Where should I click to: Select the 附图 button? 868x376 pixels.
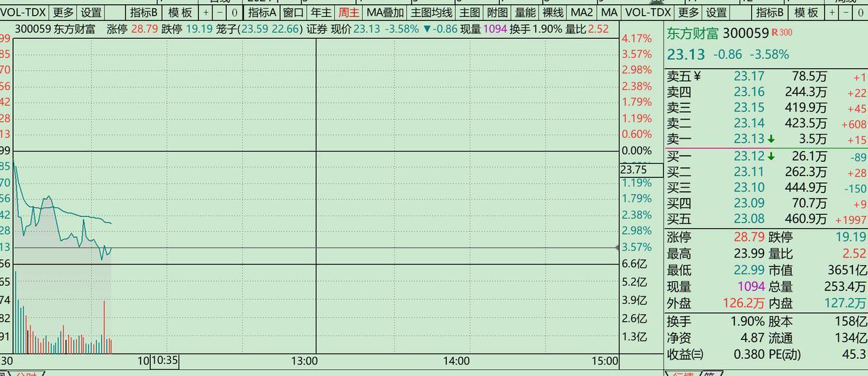point(498,12)
